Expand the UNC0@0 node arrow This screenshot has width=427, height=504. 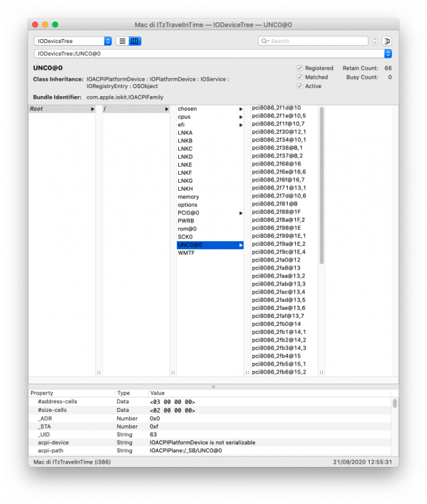[x=241, y=245]
